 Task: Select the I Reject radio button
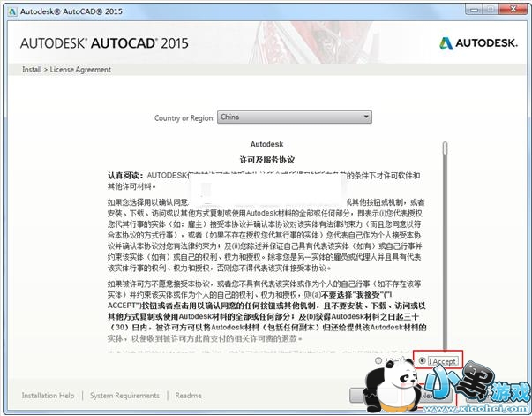[378, 360]
